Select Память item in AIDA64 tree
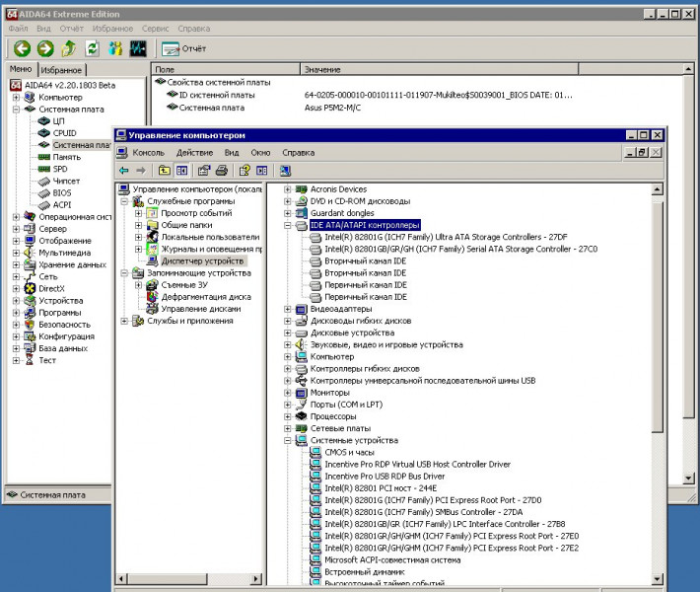Image resolution: width=700 pixels, height=592 pixels. click(x=66, y=157)
